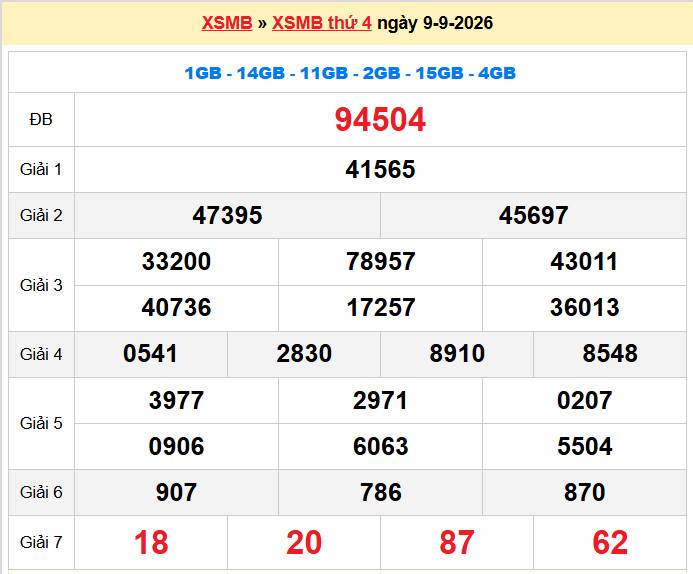Click the ĐB row label

coord(41,120)
